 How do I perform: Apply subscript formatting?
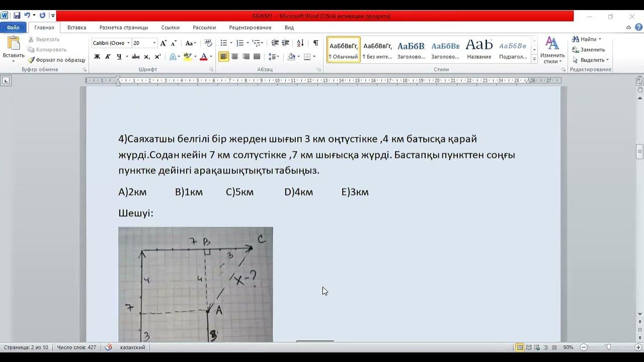coord(147,57)
